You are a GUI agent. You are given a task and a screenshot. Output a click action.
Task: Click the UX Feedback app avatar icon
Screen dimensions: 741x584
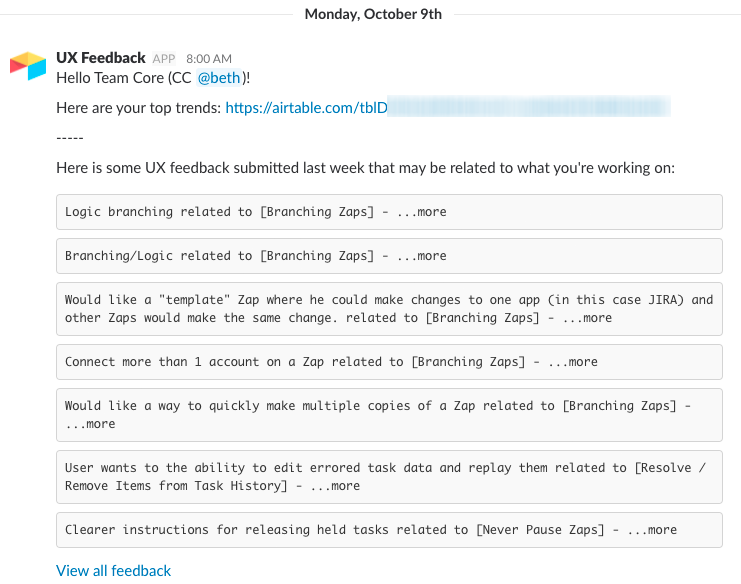(28, 66)
